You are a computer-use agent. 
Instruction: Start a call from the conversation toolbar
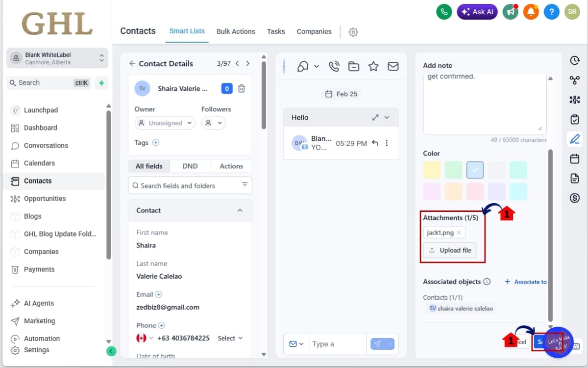tap(334, 66)
